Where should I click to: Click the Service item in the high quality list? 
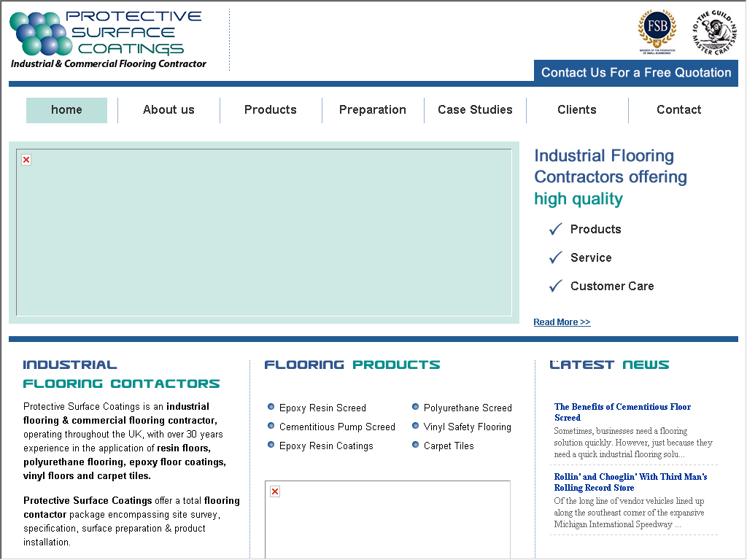(591, 257)
